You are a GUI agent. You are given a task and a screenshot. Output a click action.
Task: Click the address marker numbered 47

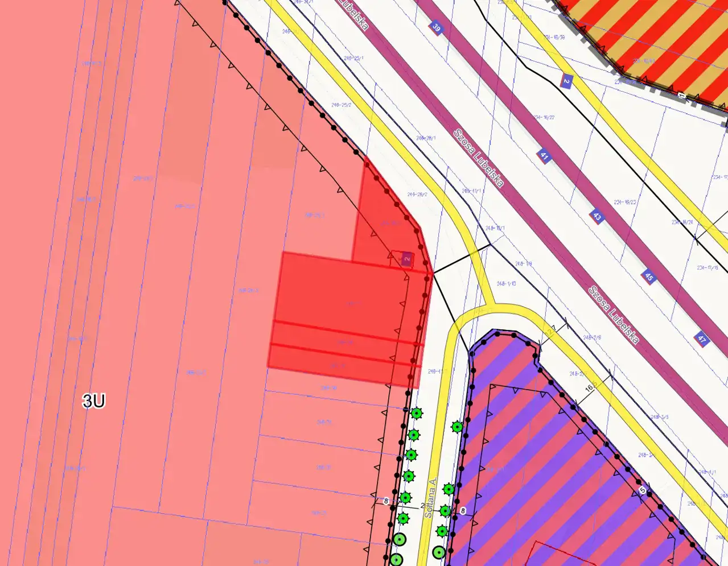click(702, 340)
